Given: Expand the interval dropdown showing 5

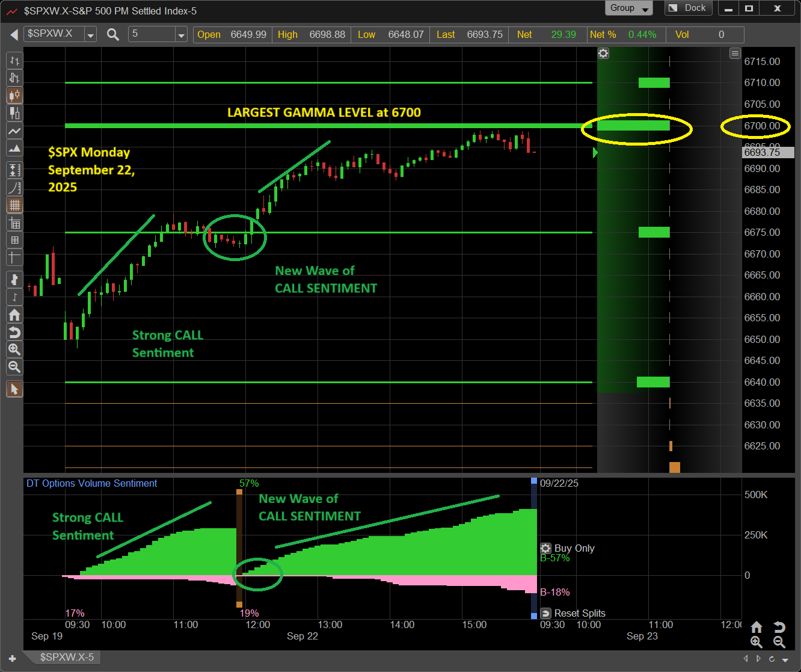Looking at the screenshot, I should [181, 35].
